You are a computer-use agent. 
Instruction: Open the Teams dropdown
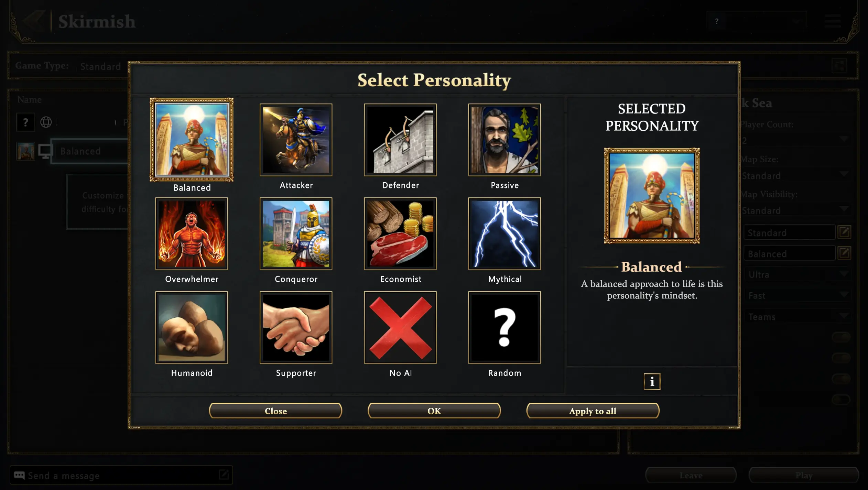798,316
